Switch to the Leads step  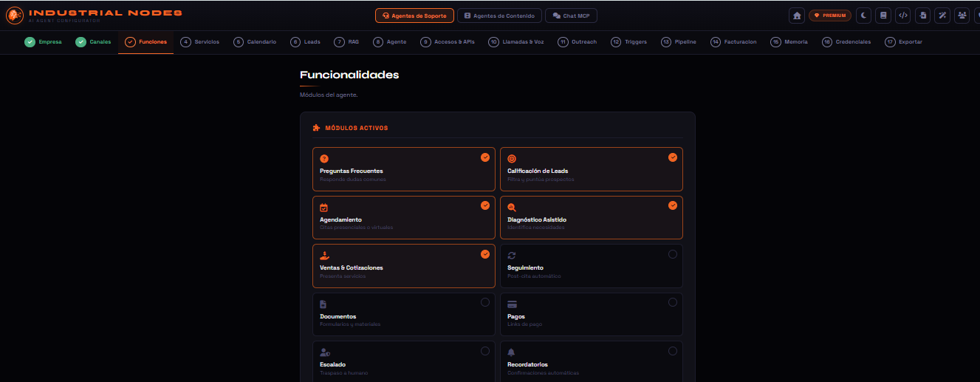306,42
